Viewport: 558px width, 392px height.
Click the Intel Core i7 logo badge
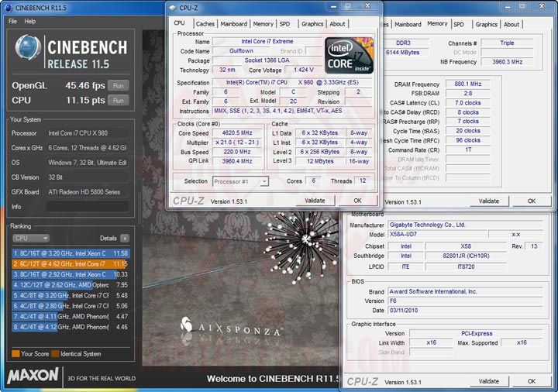click(349, 56)
